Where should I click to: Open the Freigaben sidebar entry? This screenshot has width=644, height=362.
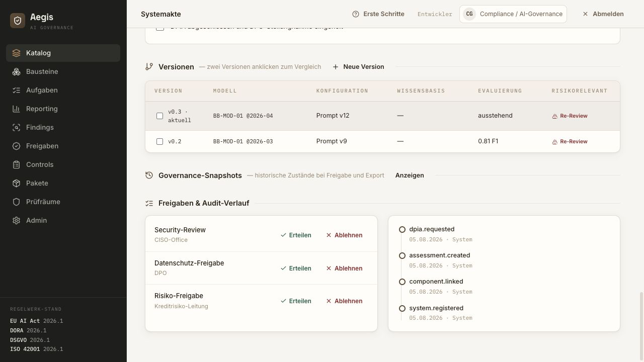tap(63, 146)
